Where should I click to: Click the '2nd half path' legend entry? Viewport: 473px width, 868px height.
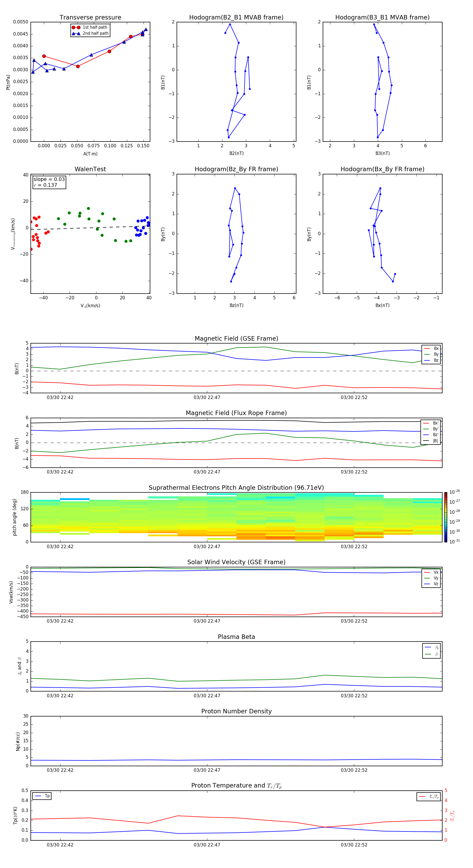(90, 33)
